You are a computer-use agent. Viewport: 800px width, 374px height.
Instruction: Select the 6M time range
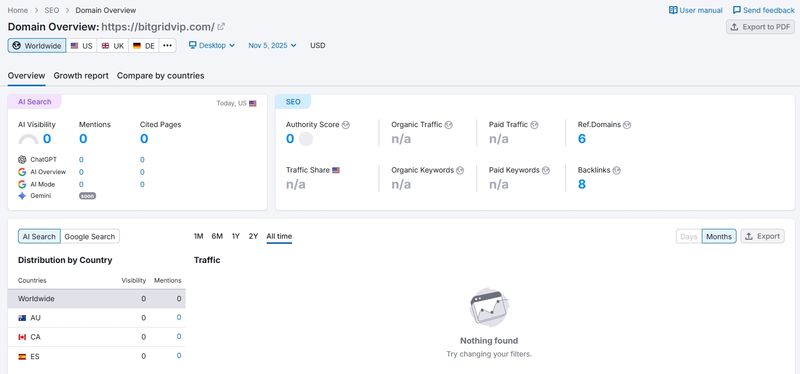pyautogui.click(x=217, y=236)
